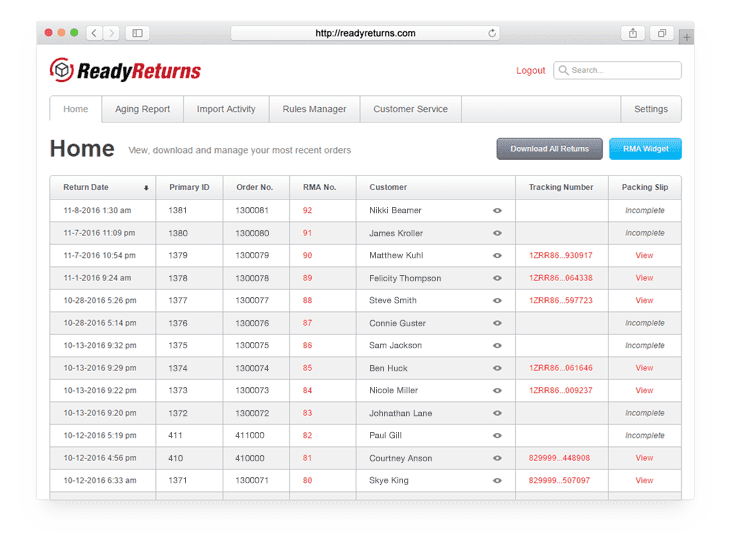The height and width of the screenshot is (551, 730).
Task: Open the browser share icon
Action: (633, 33)
